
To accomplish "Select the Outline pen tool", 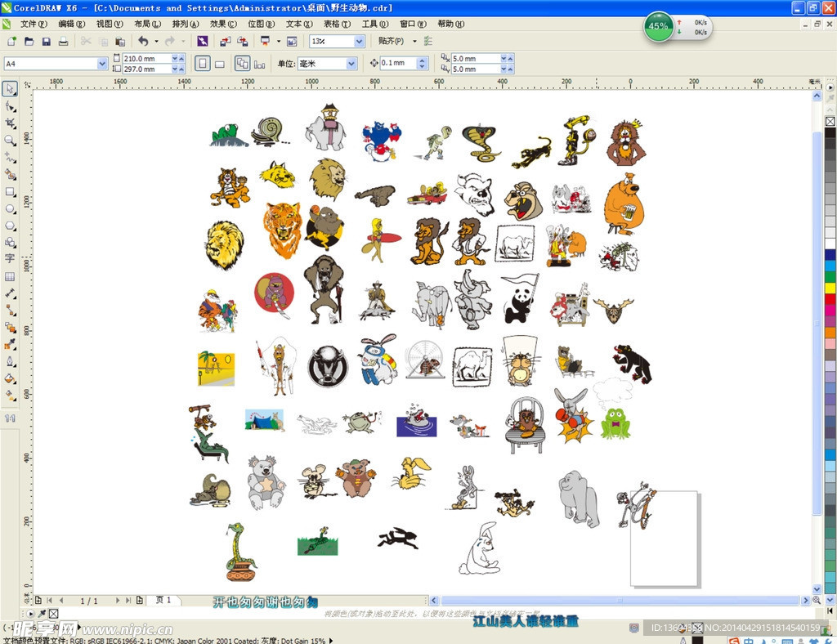I will pos(10,362).
